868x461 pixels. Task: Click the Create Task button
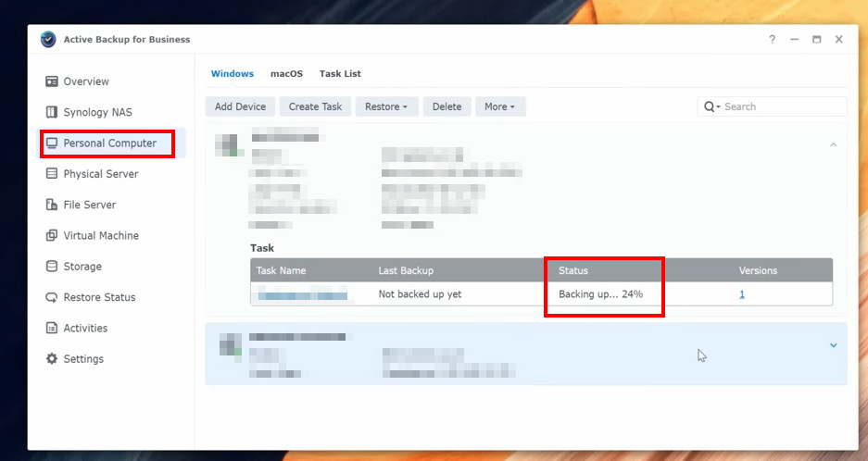(316, 106)
